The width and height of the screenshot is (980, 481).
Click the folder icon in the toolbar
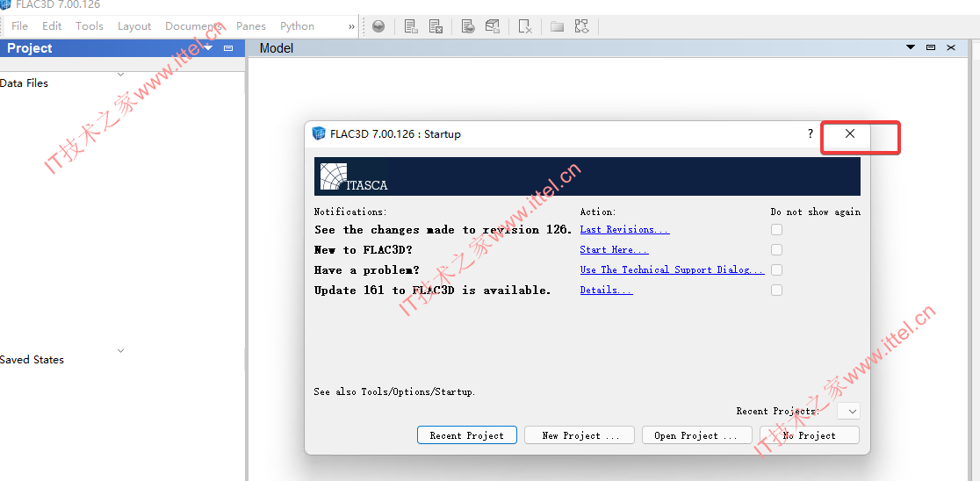557,26
